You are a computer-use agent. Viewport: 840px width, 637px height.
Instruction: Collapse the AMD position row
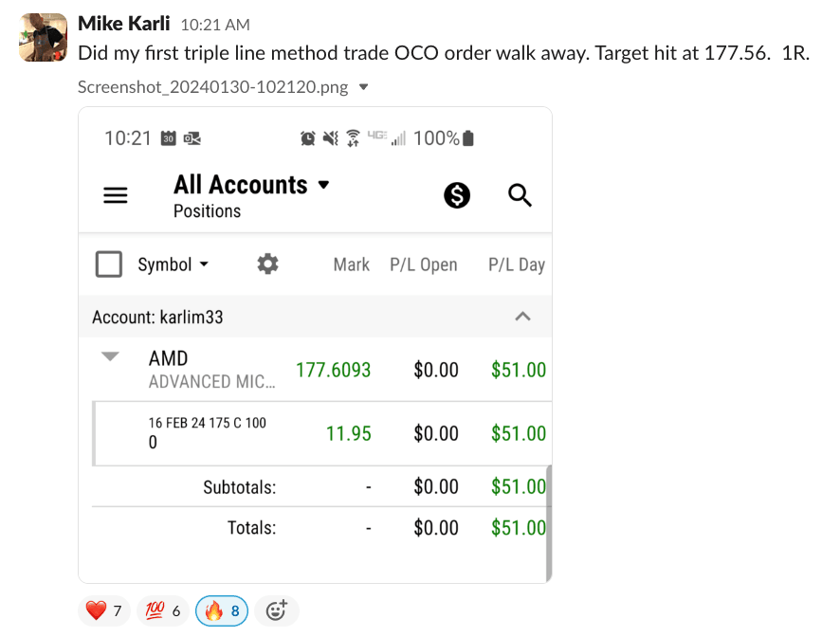coord(111,356)
